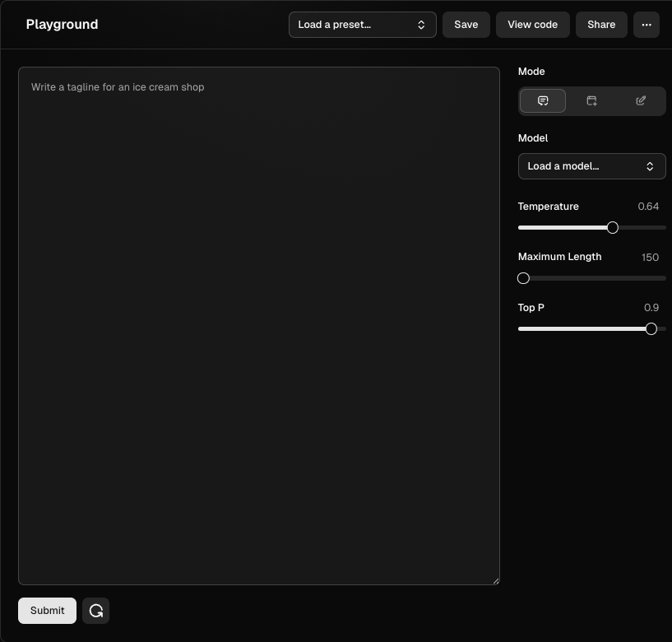The height and width of the screenshot is (642, 672).
Task: Open the Load a preset dropdown
Action: pyautogui.click(x=362, y=25)
